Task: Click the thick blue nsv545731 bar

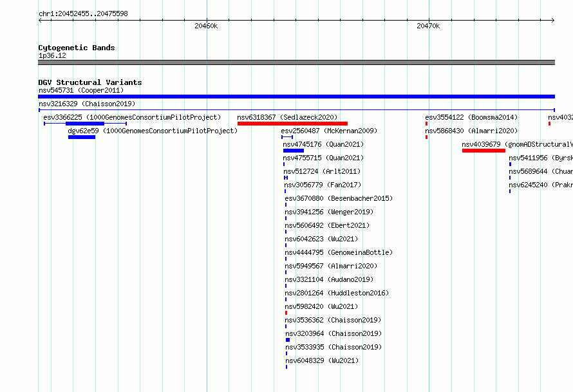Action: 296,97
